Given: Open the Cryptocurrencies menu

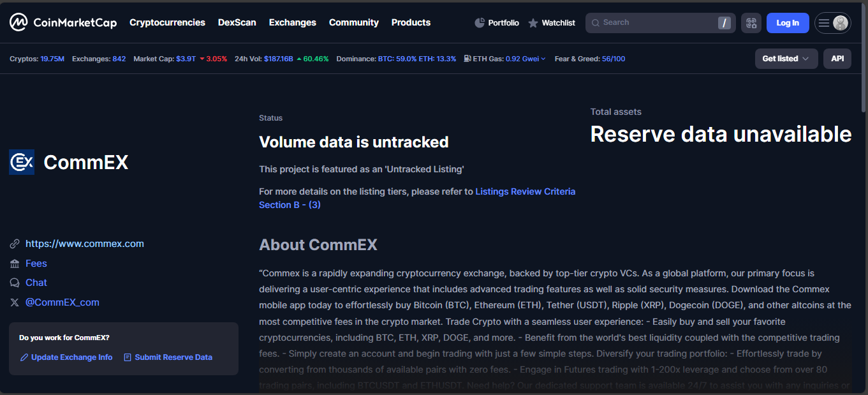Looking at the screenshot, I should point(167,22).
